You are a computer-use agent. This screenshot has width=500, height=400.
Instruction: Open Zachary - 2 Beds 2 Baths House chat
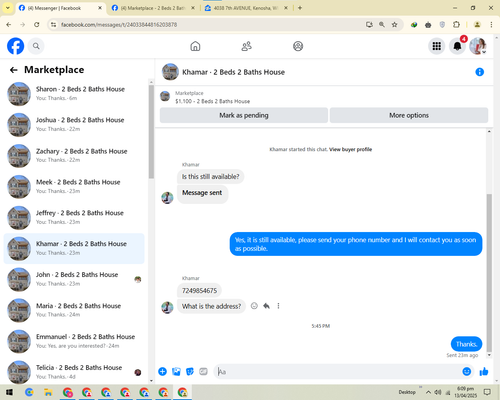[74, 156]
